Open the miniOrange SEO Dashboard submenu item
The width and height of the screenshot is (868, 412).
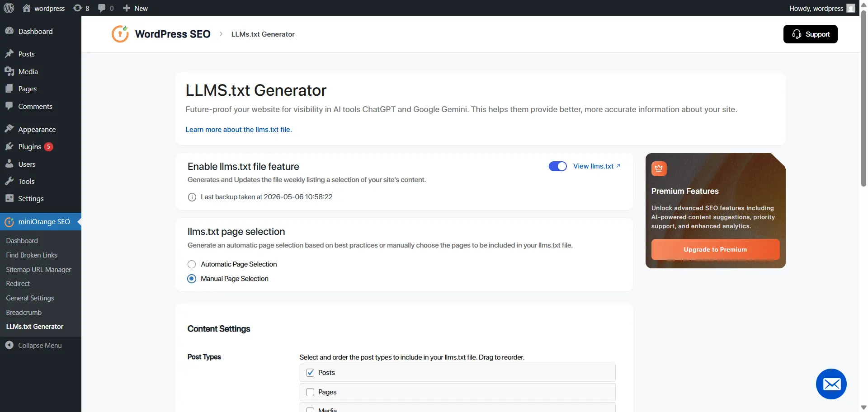click(x=22, y=240)
